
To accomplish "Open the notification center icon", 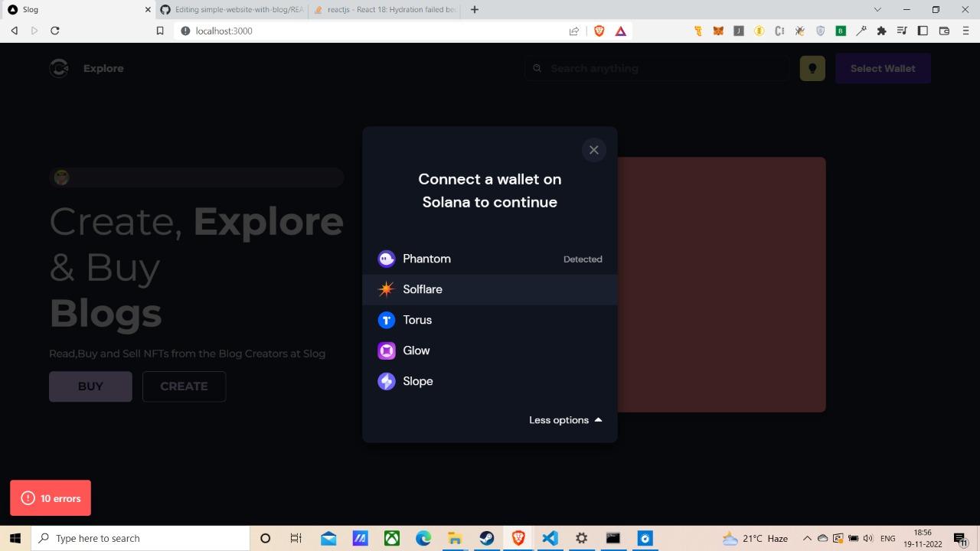I will pos(960,538).
